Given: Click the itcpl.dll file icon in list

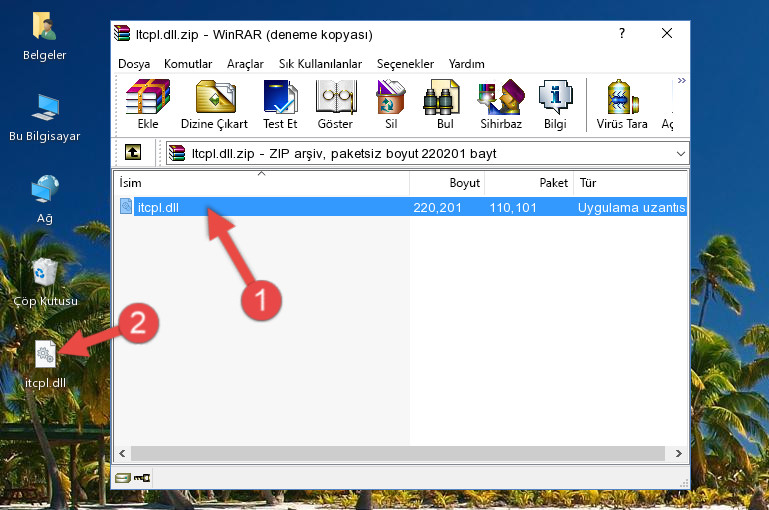Looking at the screenshot, I should click(x=126, y=206).
